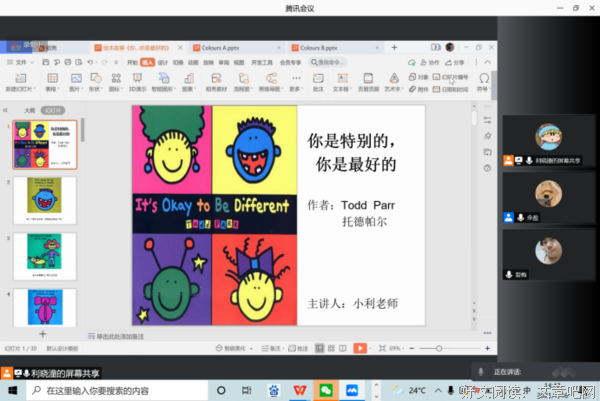The image size is (600, 401).
Task: Switch to the Colours A.pptx document tab
Action: tap(237, 48)
